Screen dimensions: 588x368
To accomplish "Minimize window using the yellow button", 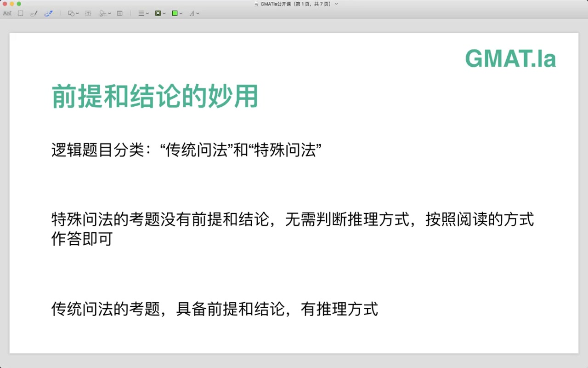I will (12, 4).
